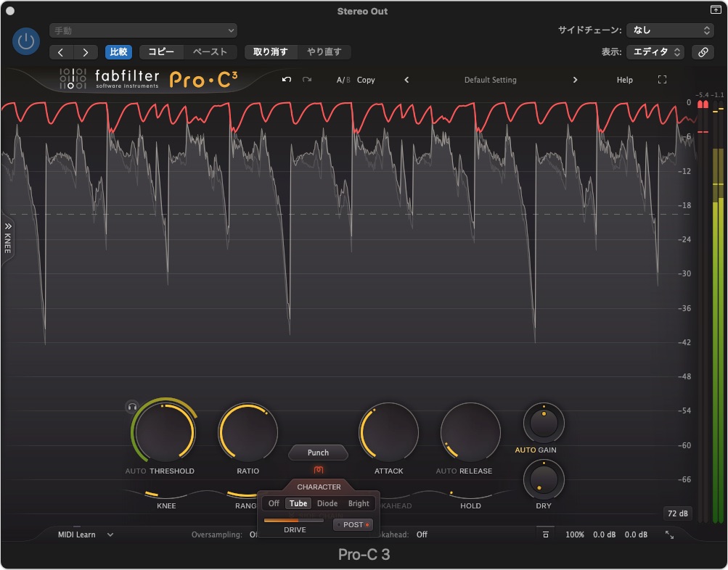Click the red character icon below Punch
Viewport: 728px width, 570px height.
[x=318, y=470]
